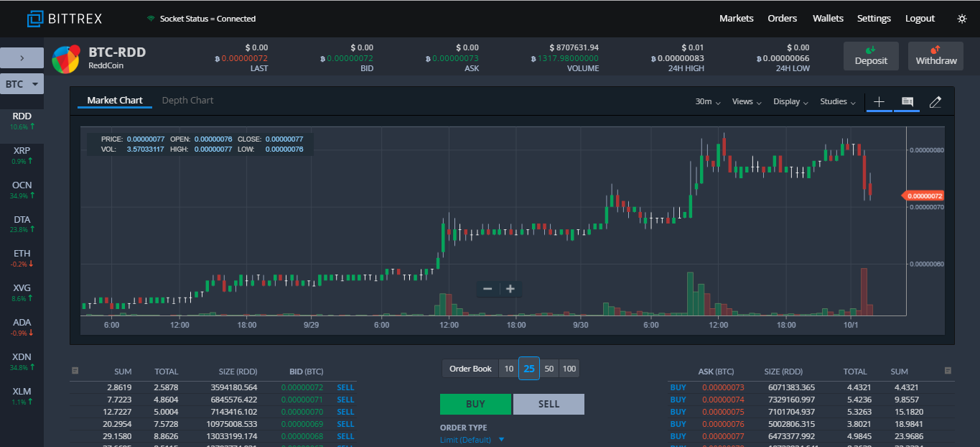The width and height of the screenshot is (980, 447).
Task: Click the Order Book label
Action: pos(470,369)
